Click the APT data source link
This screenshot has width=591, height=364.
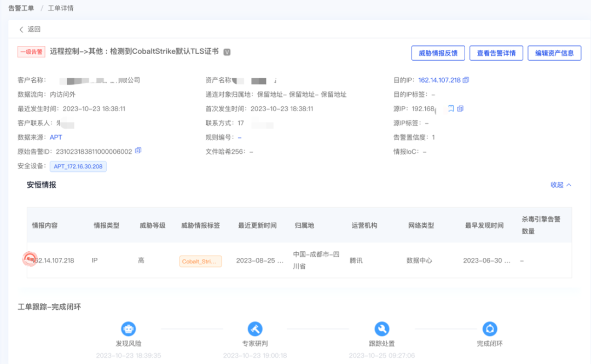(x=56, y=137)
